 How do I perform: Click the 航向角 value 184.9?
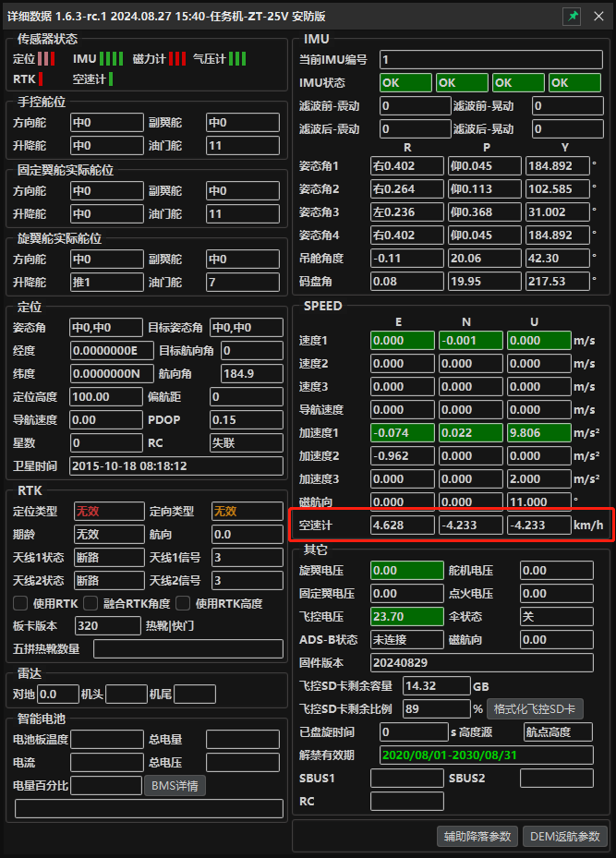coord(251,374)
